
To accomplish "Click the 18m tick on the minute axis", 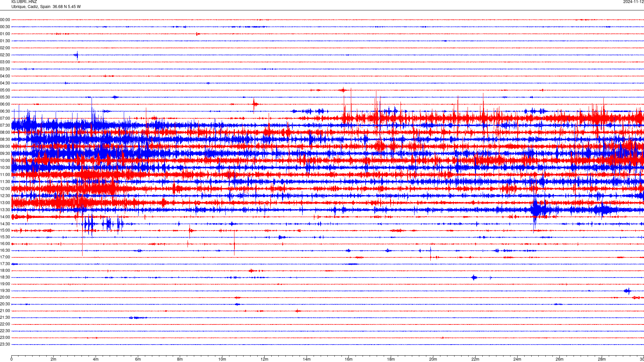I will [391, 359].
